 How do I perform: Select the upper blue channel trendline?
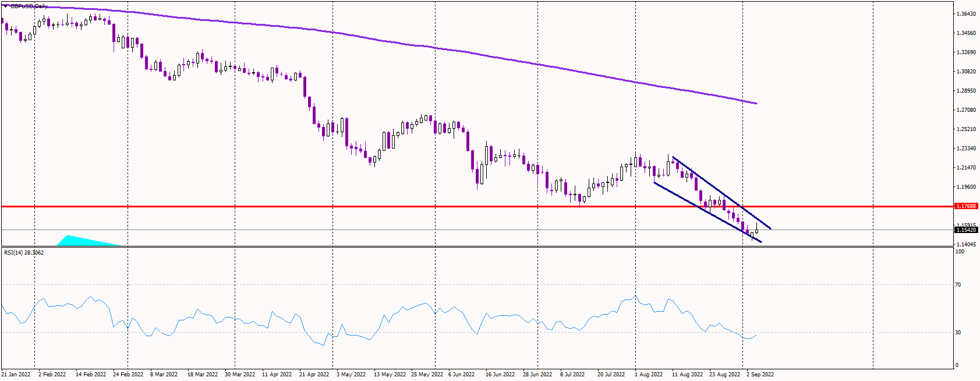[x=722, y=192]
